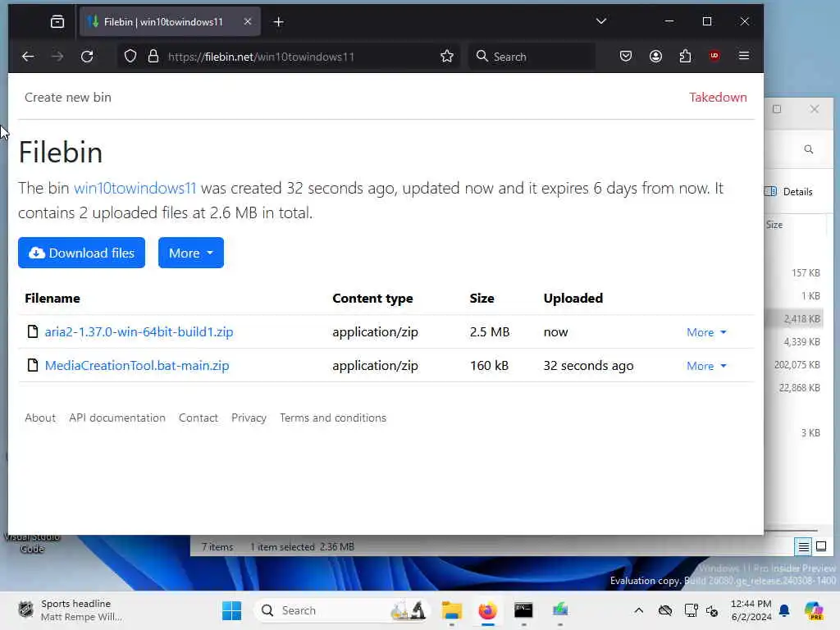Screen dimensions: 840x630
Task: Open the Extensions puzzle icon
Action: [685, 56]
